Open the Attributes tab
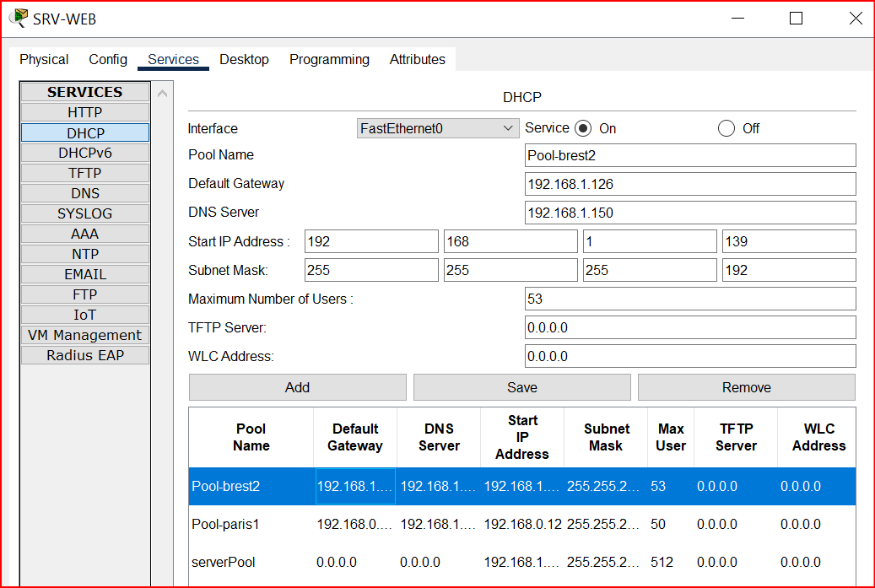Viewport: 875px width, 588px height. tap(418, 59)
